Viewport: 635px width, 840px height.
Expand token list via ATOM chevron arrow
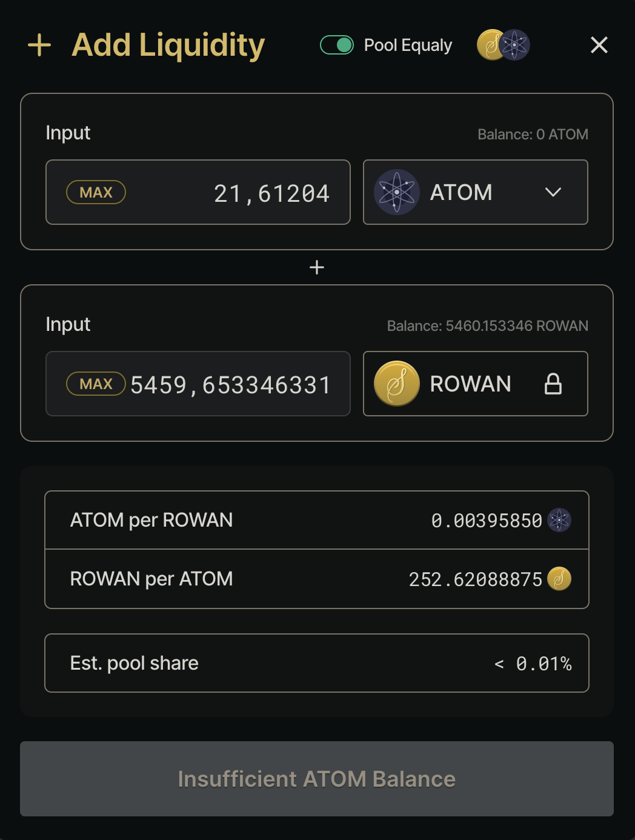click(x=553, y=192)
